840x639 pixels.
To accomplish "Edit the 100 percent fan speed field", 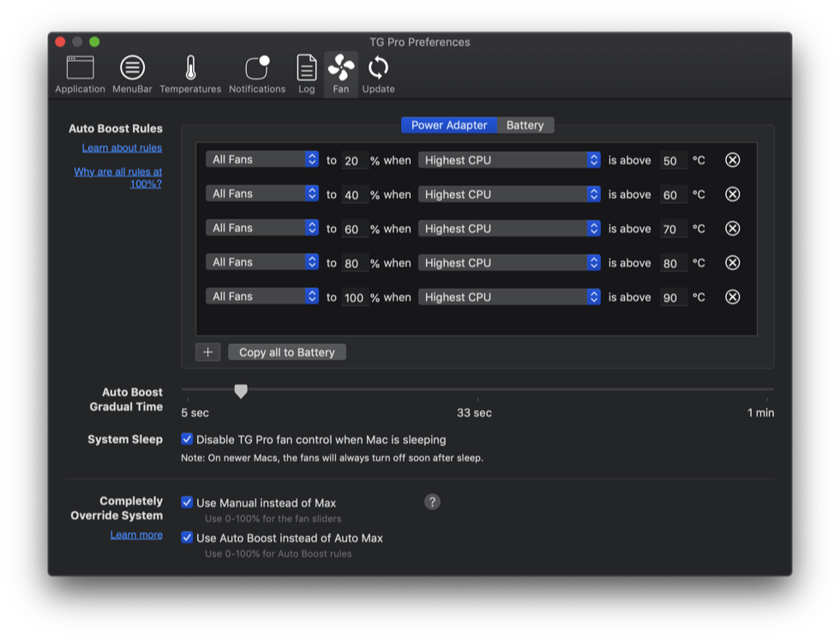I will tap(354, 297).
